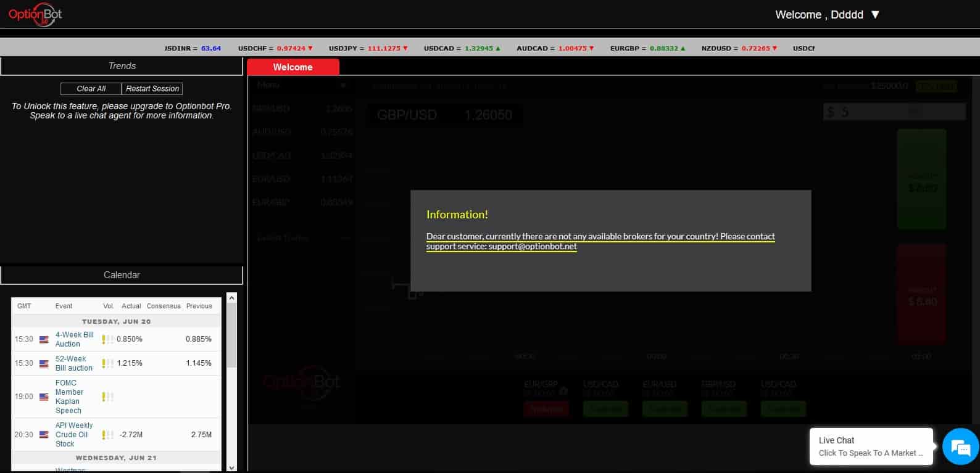
Task: Open the Calendar panel header
Action: tap(122, 275)
